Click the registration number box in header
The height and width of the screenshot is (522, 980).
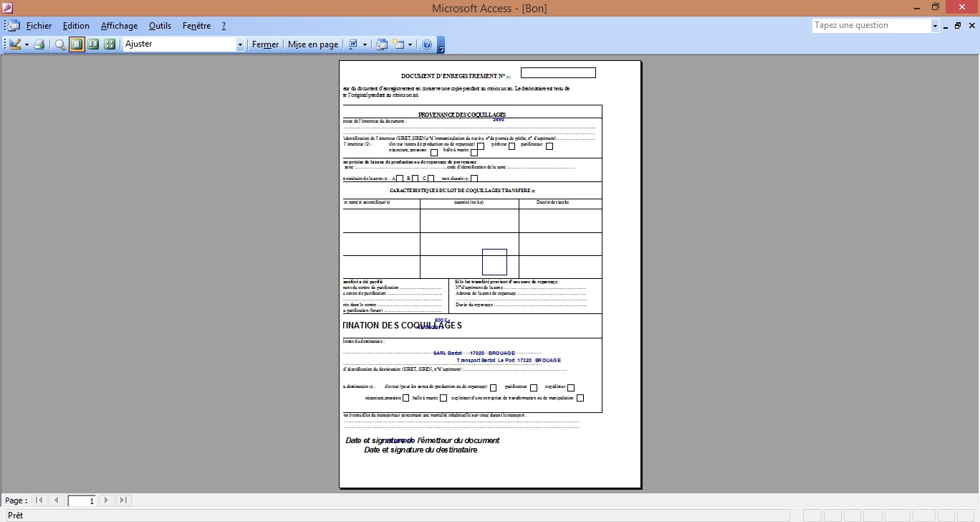(x=558, y=72)
